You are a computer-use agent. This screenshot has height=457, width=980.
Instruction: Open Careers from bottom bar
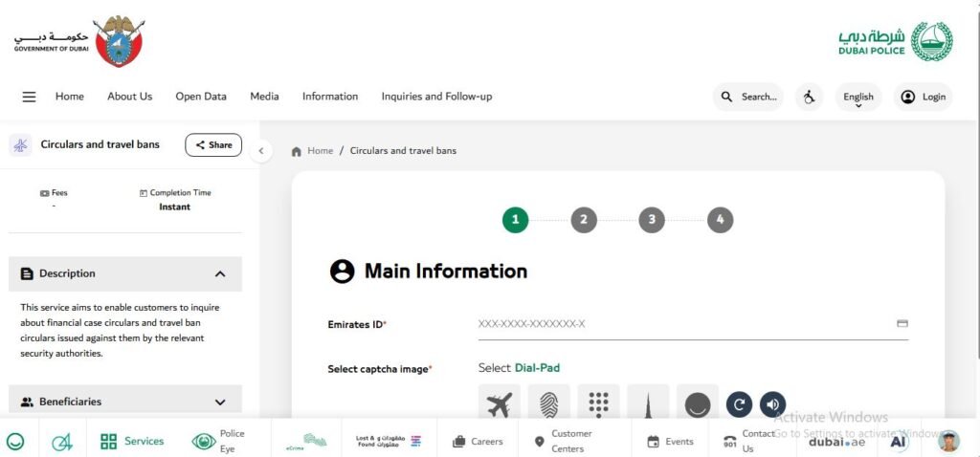(x=478, y=442)
